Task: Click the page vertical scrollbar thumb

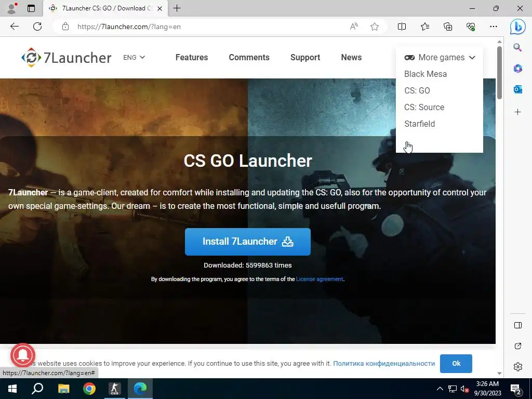Action: click(499, 73)
